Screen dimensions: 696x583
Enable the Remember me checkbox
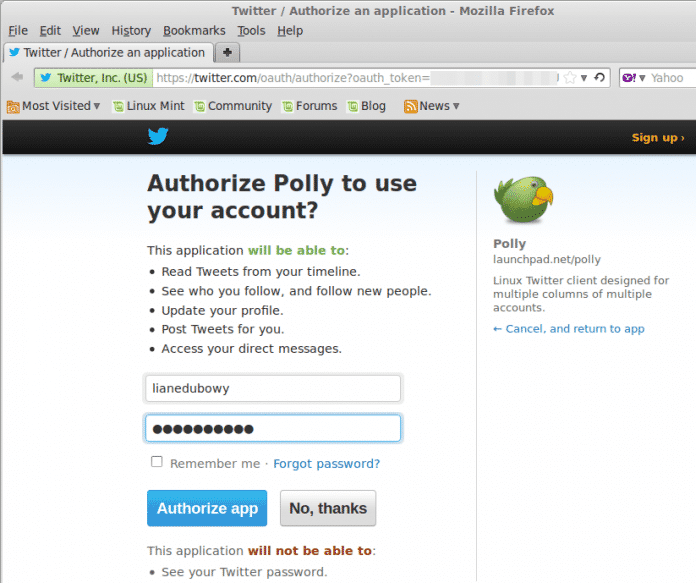tap(156, 462)
